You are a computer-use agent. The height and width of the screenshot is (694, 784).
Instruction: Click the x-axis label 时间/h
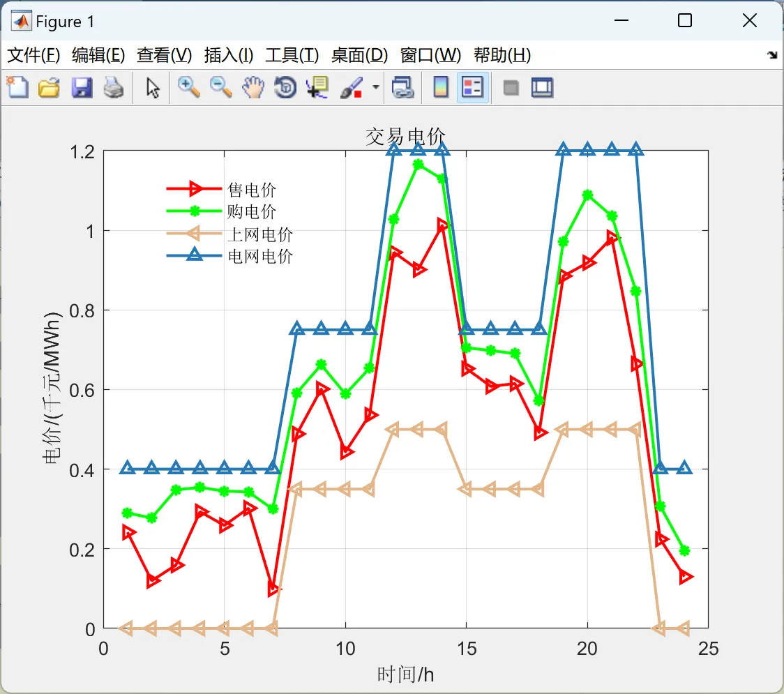[x=405, y=674]
